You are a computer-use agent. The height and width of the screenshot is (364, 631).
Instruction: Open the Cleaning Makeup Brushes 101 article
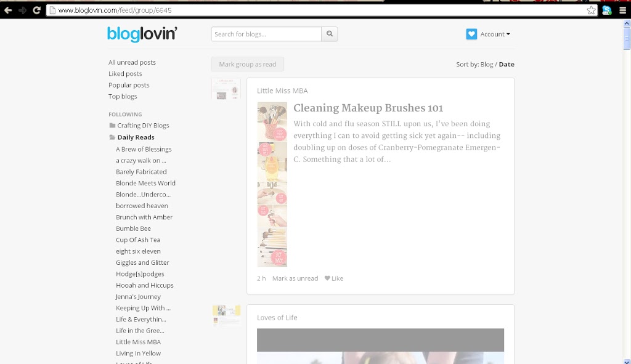[x=368, y=108]
